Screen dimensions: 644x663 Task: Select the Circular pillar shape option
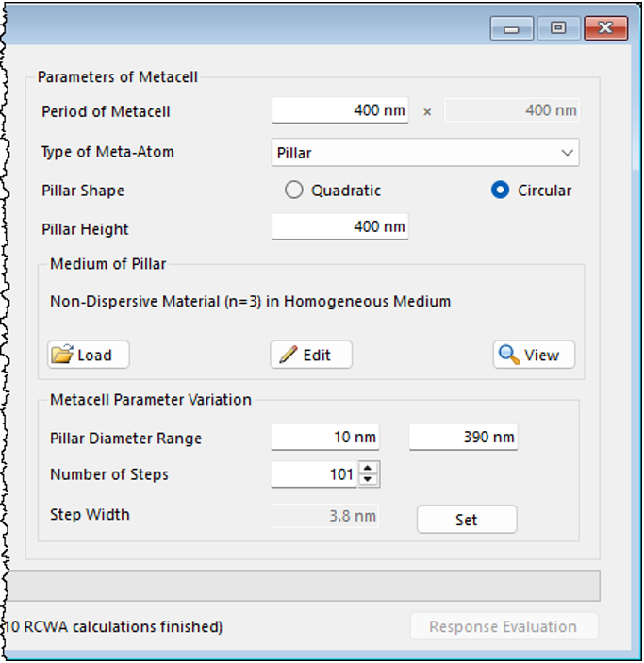click(501, 191)
